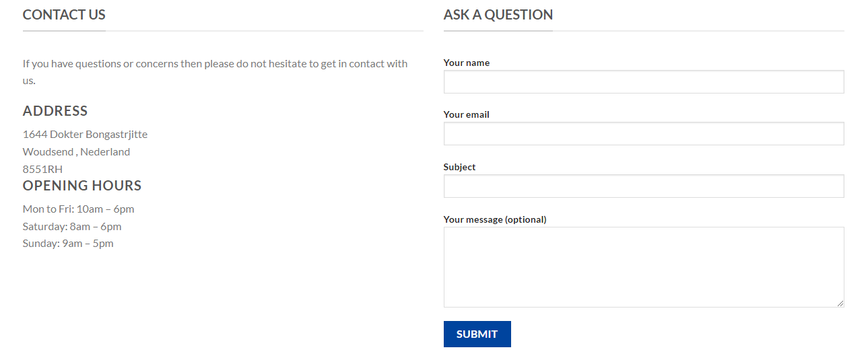Click the Your name label
This screenshot has width=868, height=358.
tap(466, 63)
